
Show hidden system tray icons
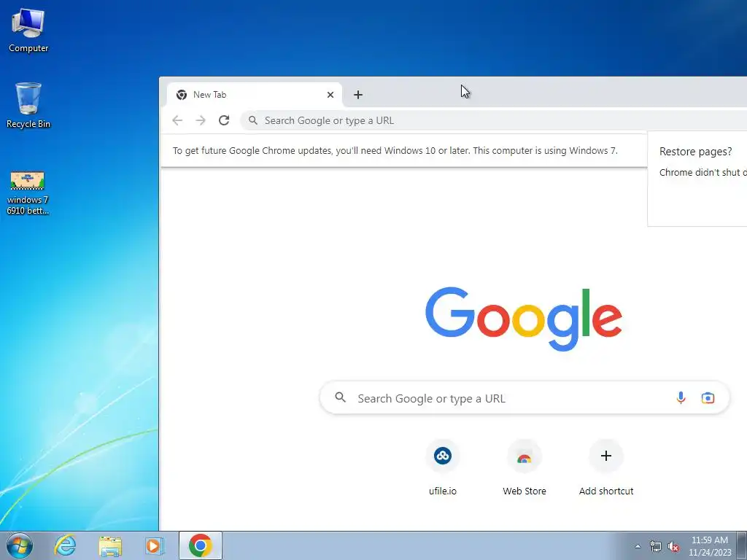point(638,546)
